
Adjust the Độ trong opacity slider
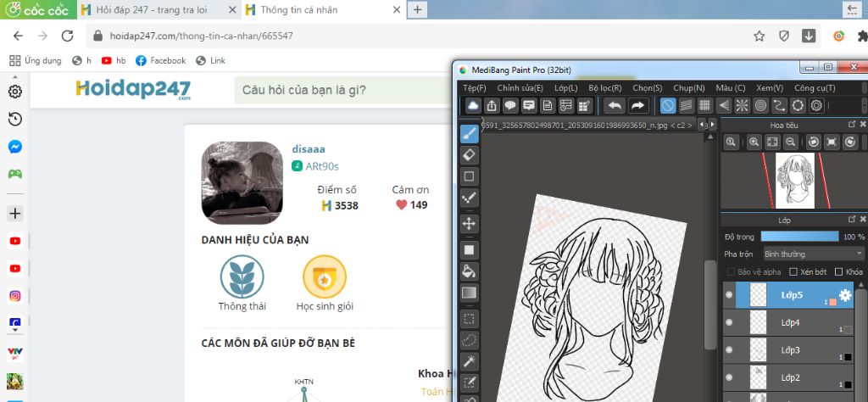(799, 237)
